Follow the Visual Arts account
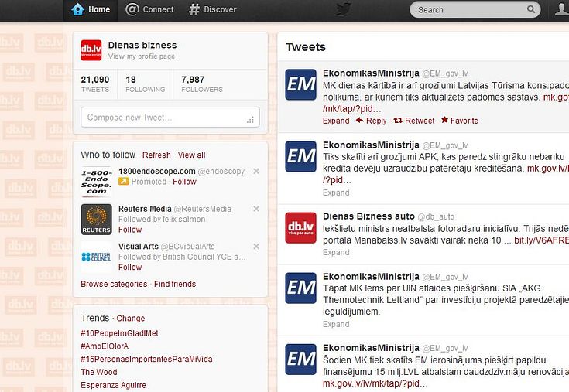 click(x=130, y=268)
